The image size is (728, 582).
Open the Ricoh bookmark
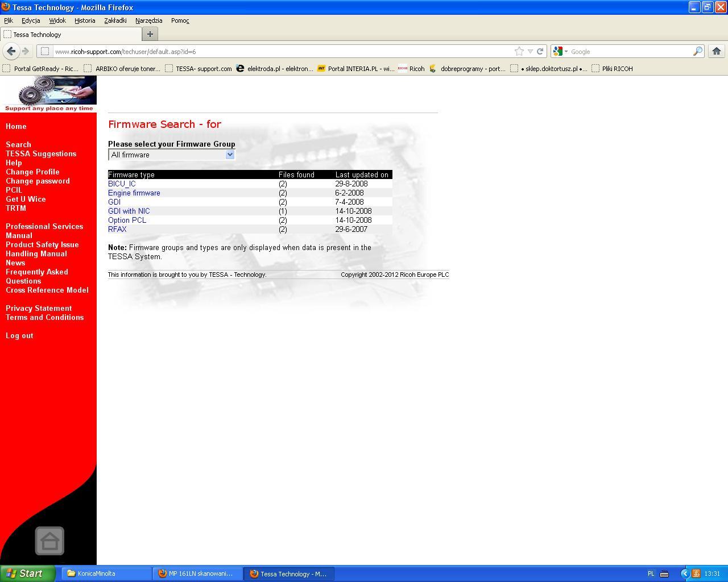tap(411, 68)
